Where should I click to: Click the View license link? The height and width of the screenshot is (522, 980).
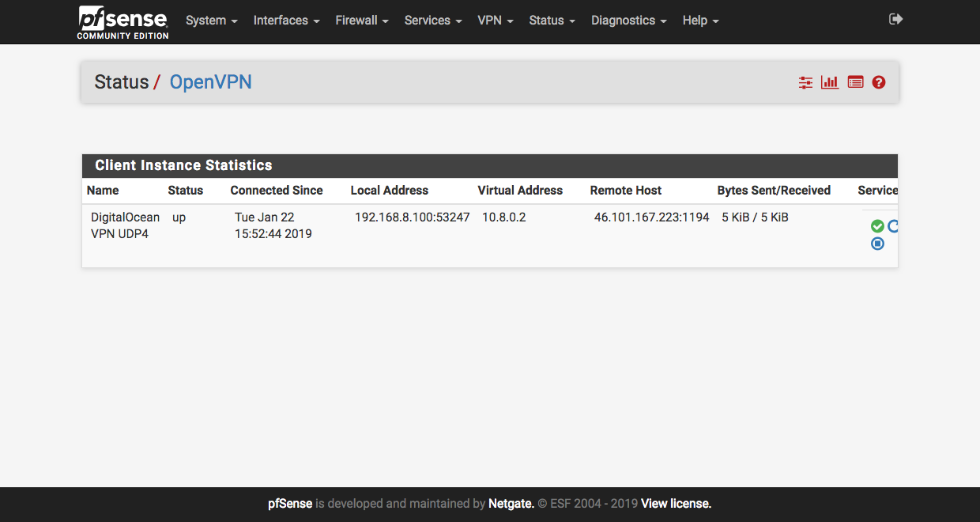point(676,504)
